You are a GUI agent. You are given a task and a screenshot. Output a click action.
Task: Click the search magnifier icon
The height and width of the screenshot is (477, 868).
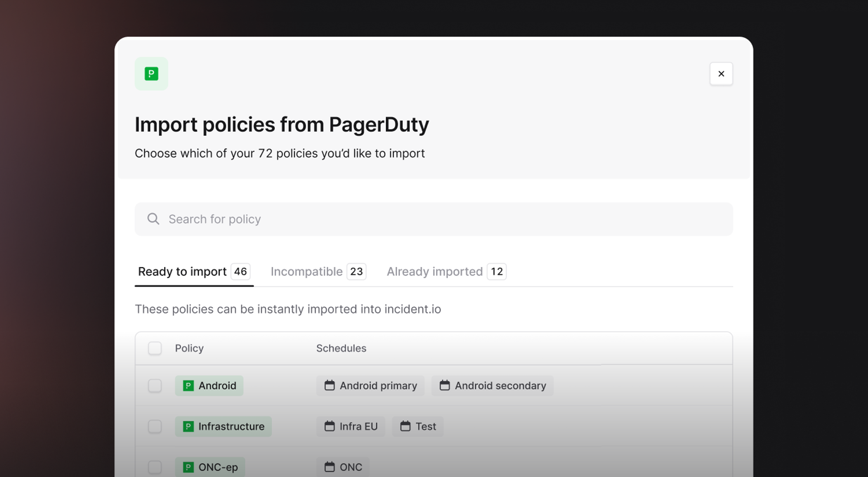coord(153,219)
